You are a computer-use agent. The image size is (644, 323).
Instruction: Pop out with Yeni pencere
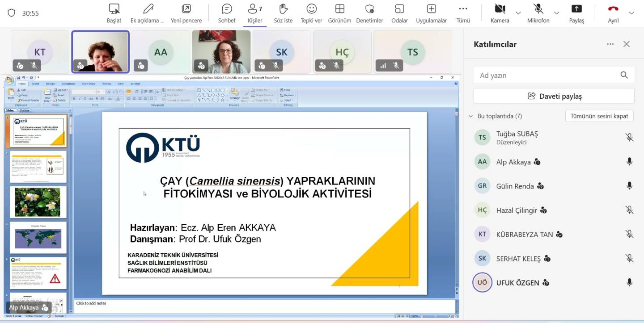coord(186,13)
